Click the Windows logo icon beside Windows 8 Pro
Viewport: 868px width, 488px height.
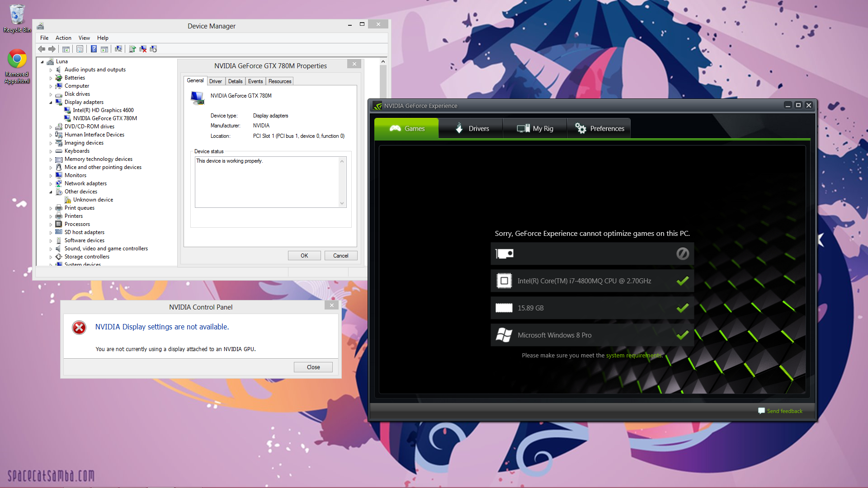(x=504, y=335)
